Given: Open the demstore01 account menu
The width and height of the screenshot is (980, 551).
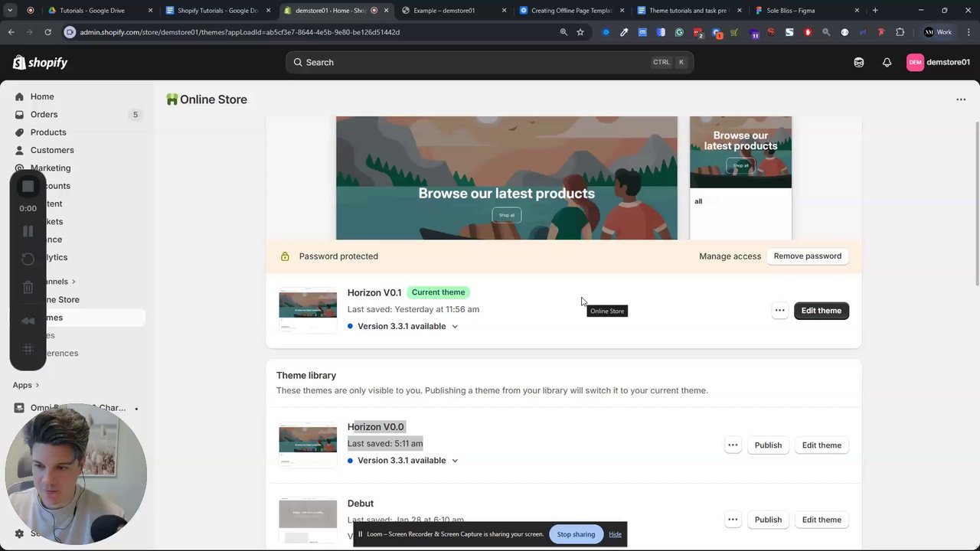Looking at the screenshot, I should pos(939,63).
